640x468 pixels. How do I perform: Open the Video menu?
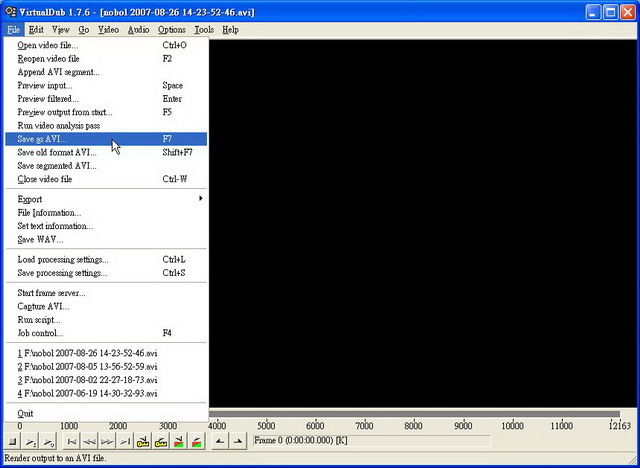[x=108, y=30]
